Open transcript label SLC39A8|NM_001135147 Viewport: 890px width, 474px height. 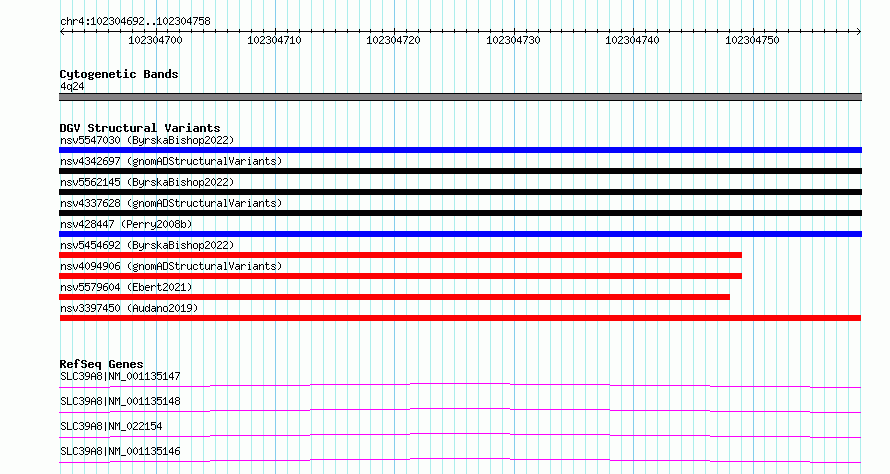coord(120,376)
